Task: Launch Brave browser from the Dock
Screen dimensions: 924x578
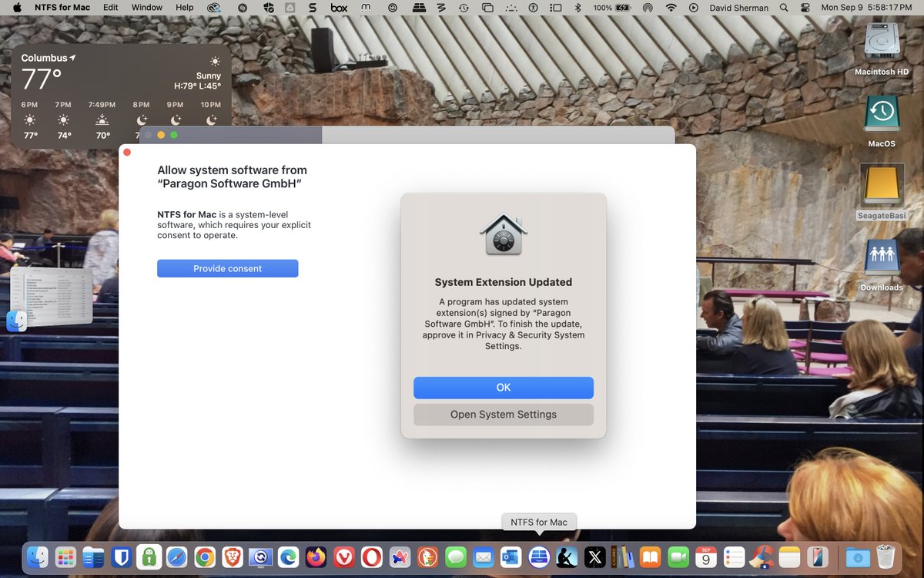Action: 232,556
